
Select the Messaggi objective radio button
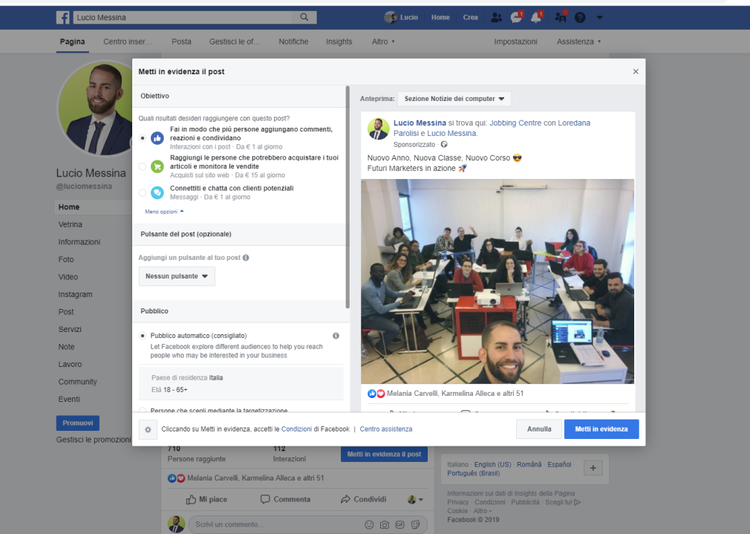(x=143, y=192)
